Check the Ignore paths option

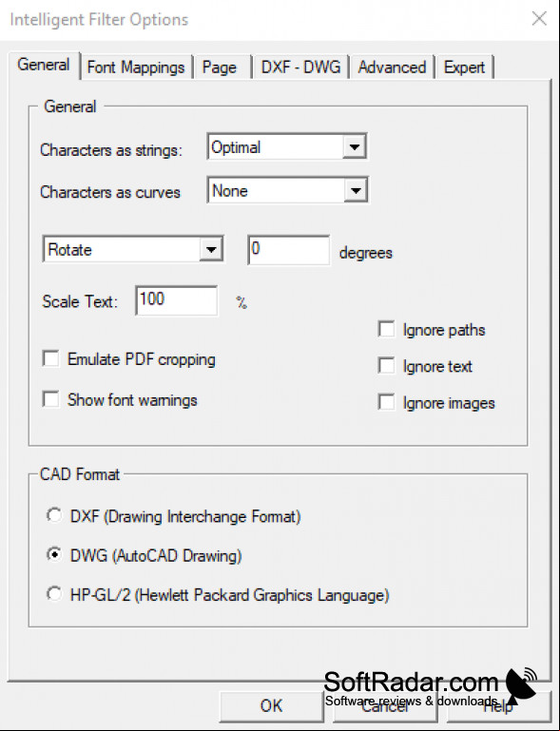(387, 329)
